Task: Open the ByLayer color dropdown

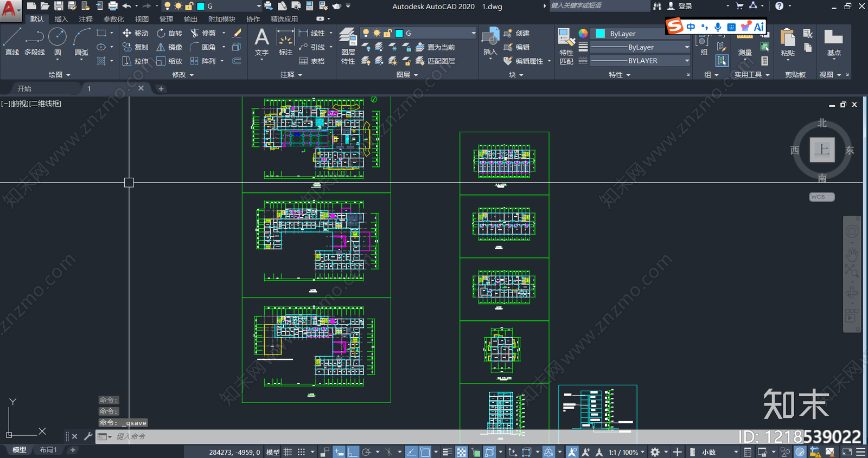Action: click(x=640, y=34)
